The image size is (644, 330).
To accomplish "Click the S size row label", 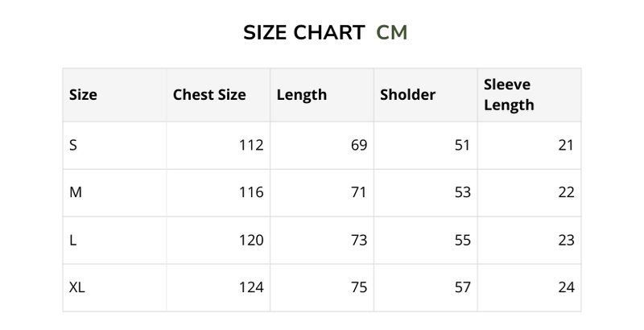I will (74, 146).
